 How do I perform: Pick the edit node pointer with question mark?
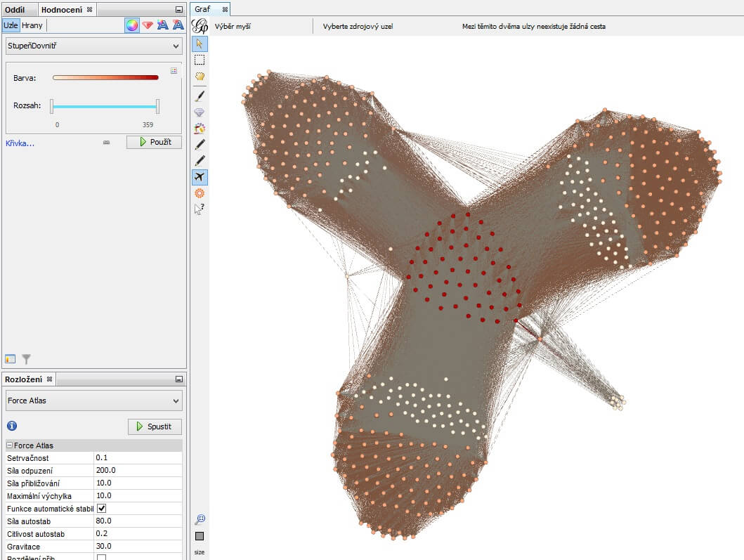tap(200, 209)
